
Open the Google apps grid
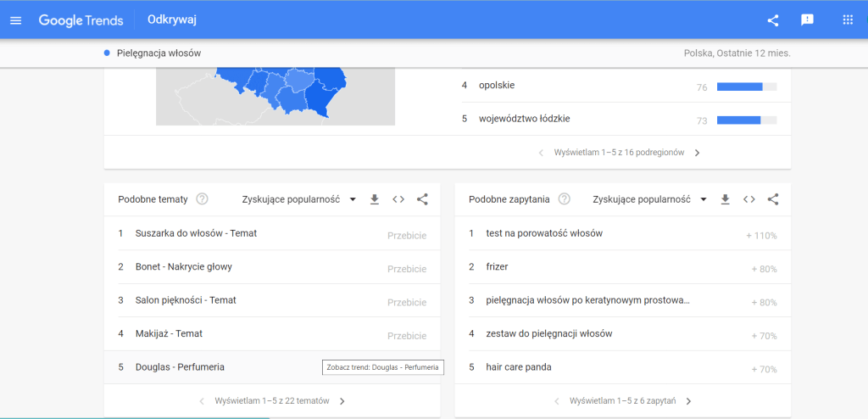coord(848,20)
